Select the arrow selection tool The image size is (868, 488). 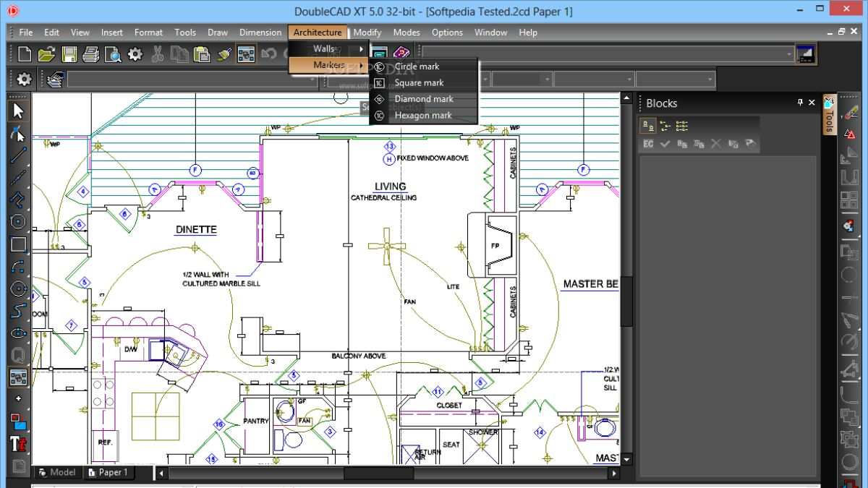[19, 111]
